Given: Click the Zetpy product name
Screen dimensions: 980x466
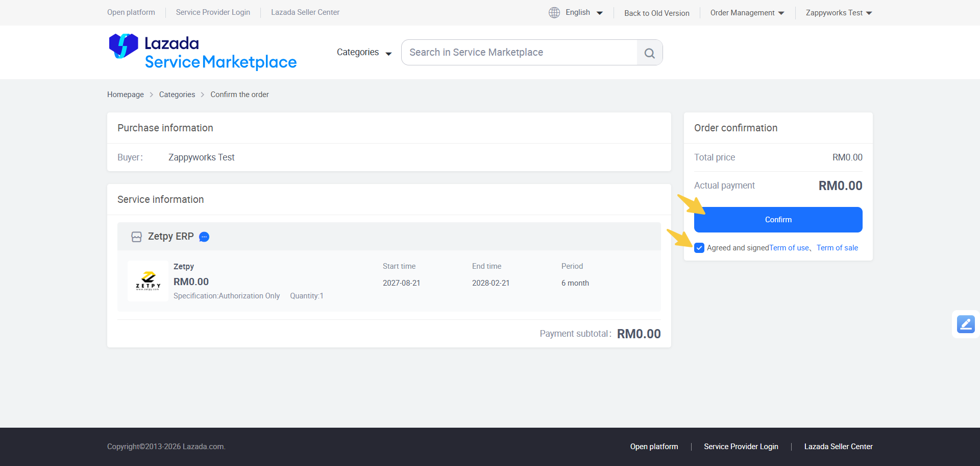Looking at the screenshot, I should click(184, 267).
